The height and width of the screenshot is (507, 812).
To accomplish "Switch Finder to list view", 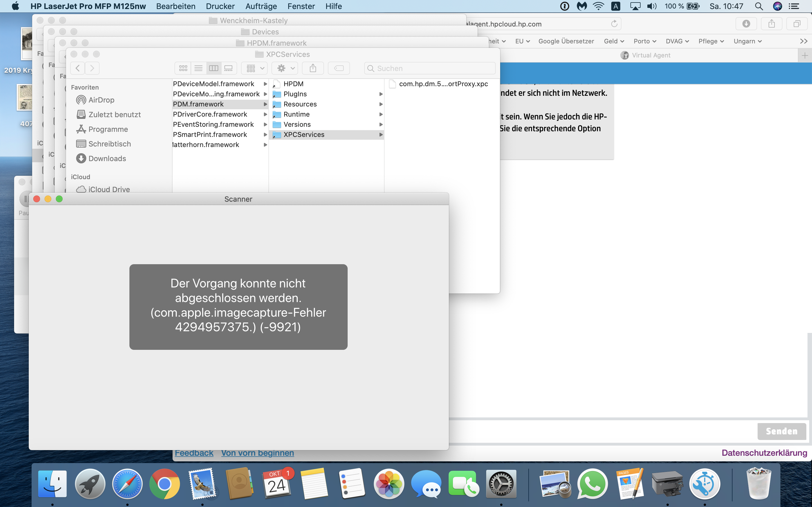I will (x=198, y=68).
